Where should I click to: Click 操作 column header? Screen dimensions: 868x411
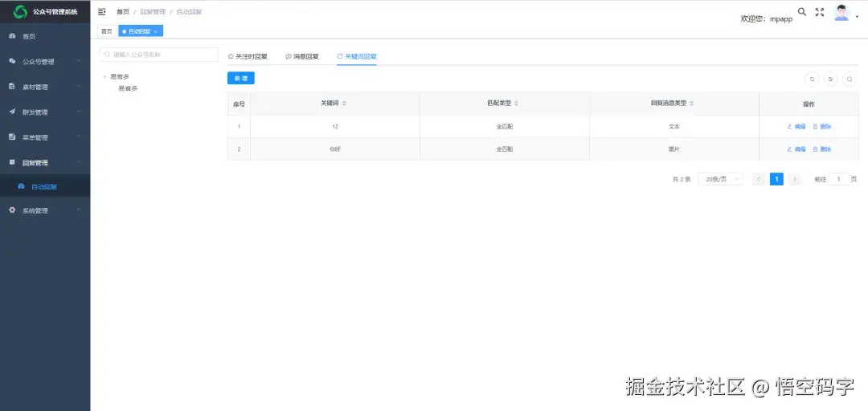point(809,104)
